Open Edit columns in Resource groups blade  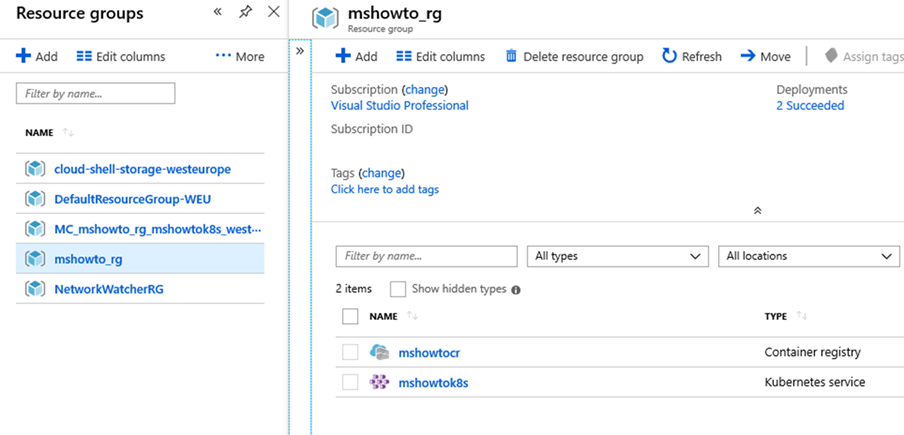pyautogui.click(x=121, y=56)
